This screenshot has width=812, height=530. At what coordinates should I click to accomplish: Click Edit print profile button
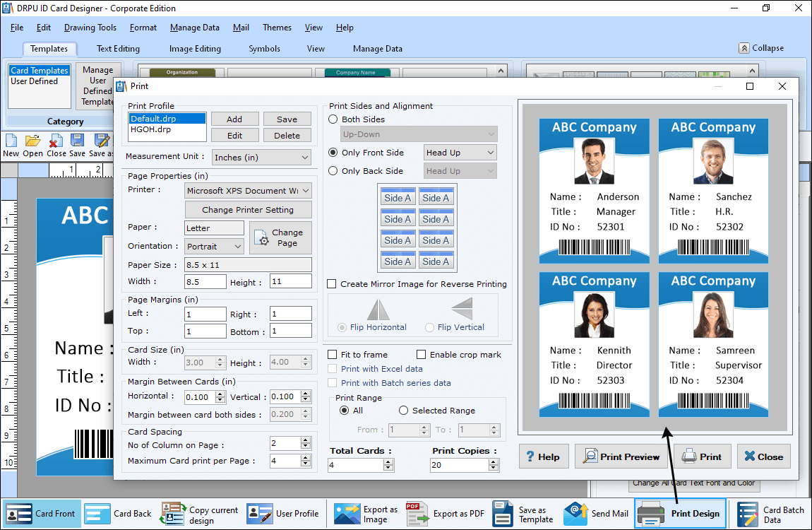point(234,135)
